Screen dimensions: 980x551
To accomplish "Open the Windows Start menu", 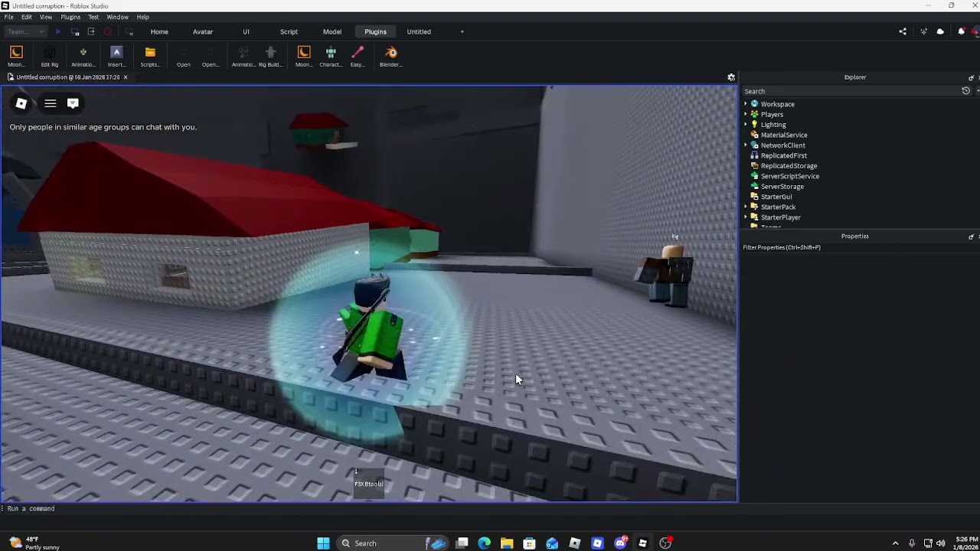I will point(323,543).
